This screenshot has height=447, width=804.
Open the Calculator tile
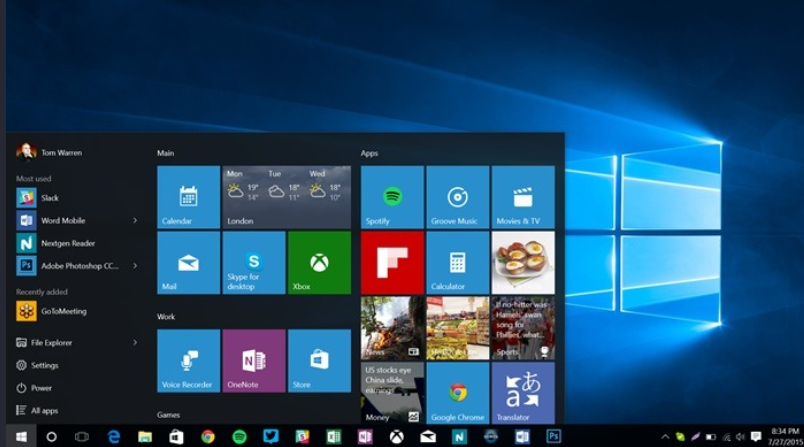coord(457,262)
